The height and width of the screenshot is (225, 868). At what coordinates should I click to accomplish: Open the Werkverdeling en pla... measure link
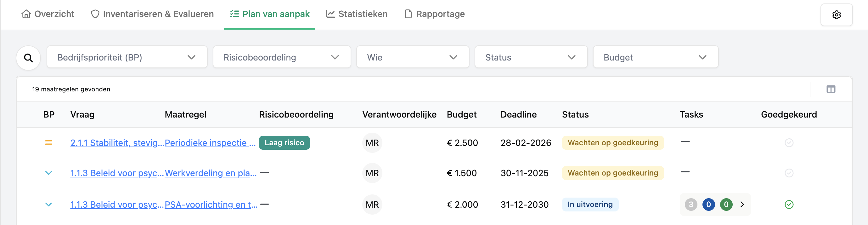211,173
